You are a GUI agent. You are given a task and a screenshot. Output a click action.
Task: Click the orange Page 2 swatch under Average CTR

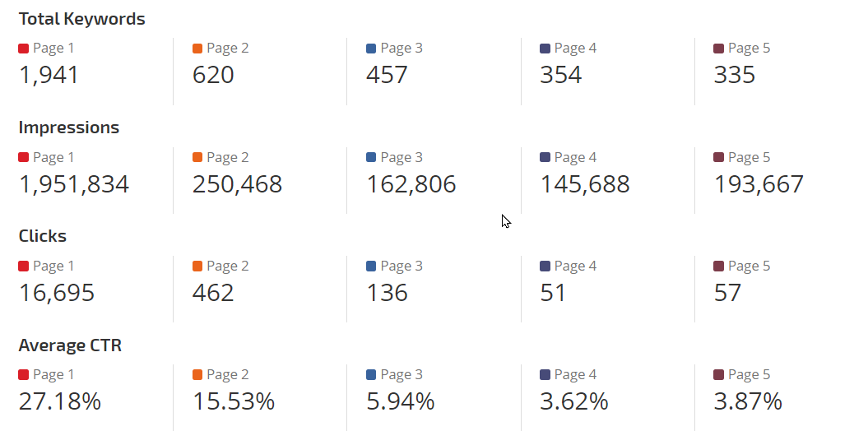pos(197,374)
